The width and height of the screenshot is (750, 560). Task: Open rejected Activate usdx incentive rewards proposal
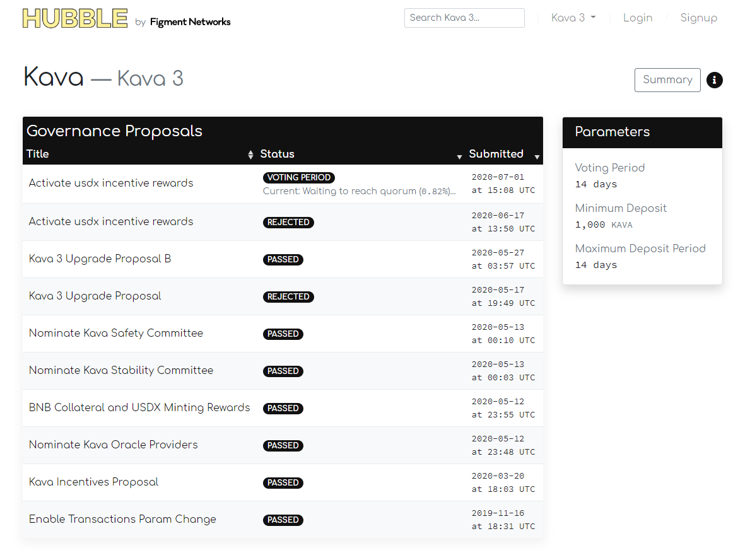[x=111, y=221]
